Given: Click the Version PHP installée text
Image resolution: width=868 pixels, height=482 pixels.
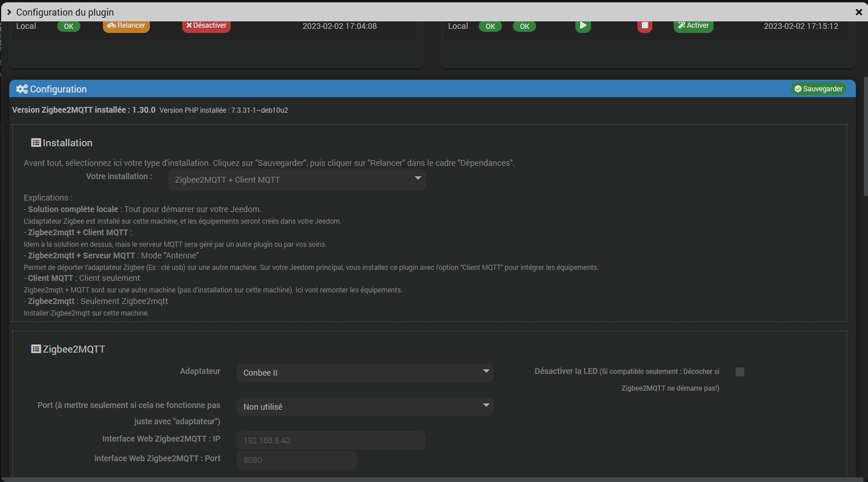Looking at the screenshot, I should (224, 110).
